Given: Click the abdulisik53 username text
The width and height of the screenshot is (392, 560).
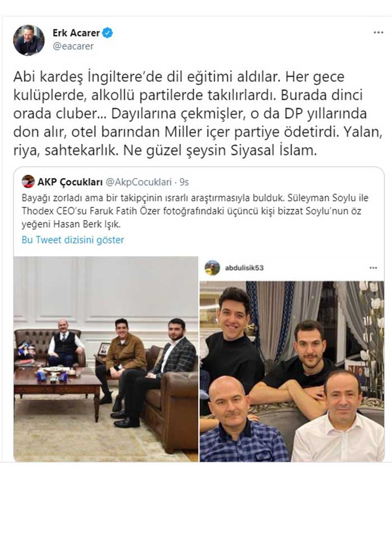Looking at the screenshot, I should pos(244,268).
